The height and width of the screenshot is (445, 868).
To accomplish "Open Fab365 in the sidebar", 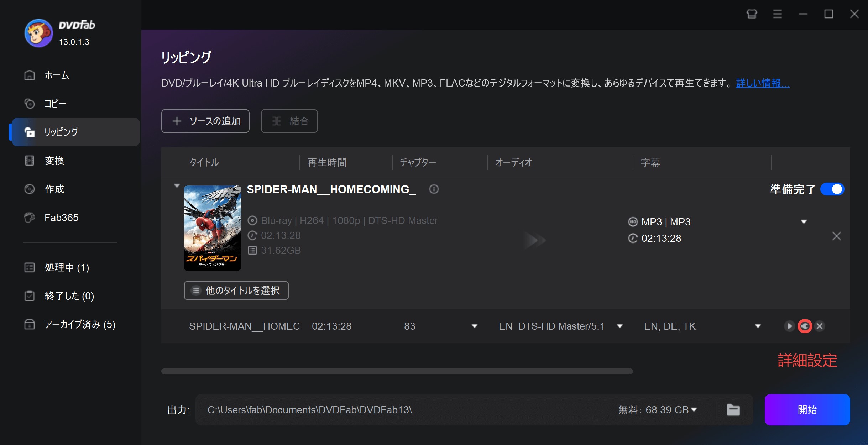I will pos(75,218).
